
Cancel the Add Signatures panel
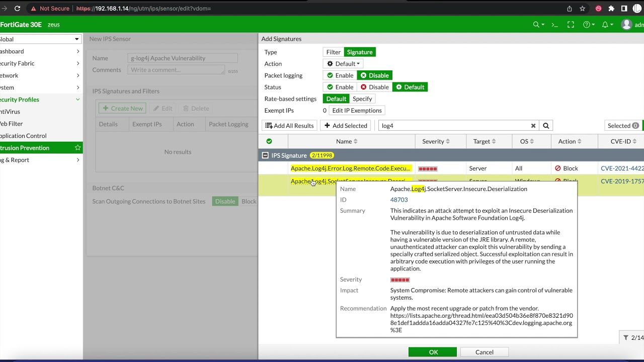[x=485, y=352]
